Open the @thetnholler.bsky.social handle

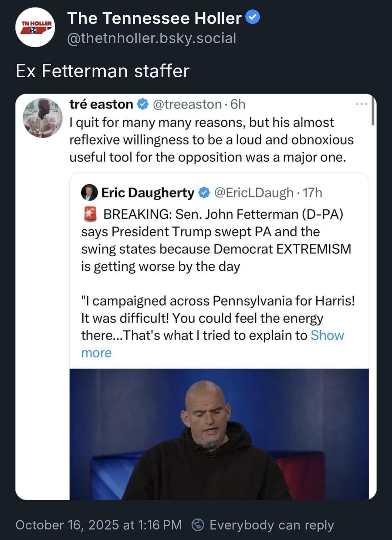tap(152, 38)
